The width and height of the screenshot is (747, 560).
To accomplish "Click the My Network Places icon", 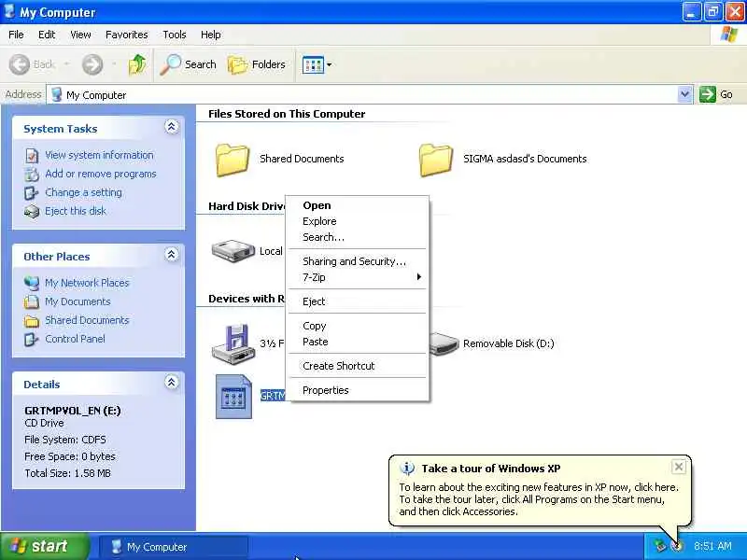I will coord(32,284).
